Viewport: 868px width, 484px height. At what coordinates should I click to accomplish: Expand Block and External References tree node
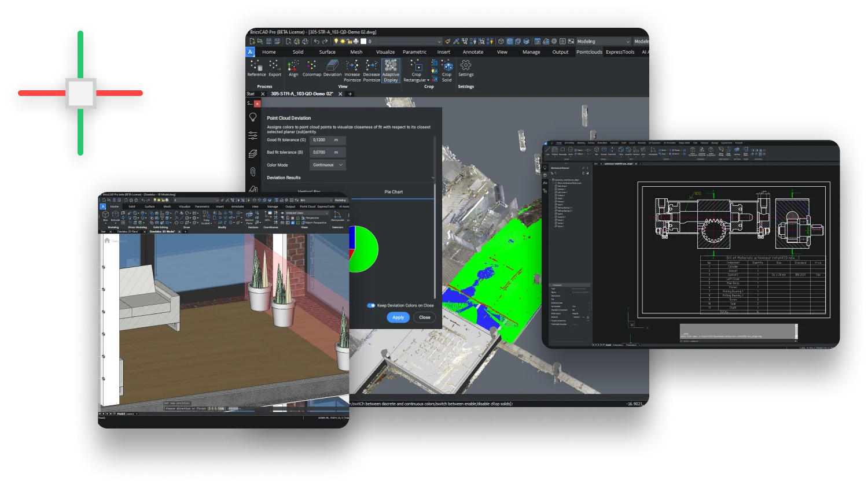tap(554, 183)
